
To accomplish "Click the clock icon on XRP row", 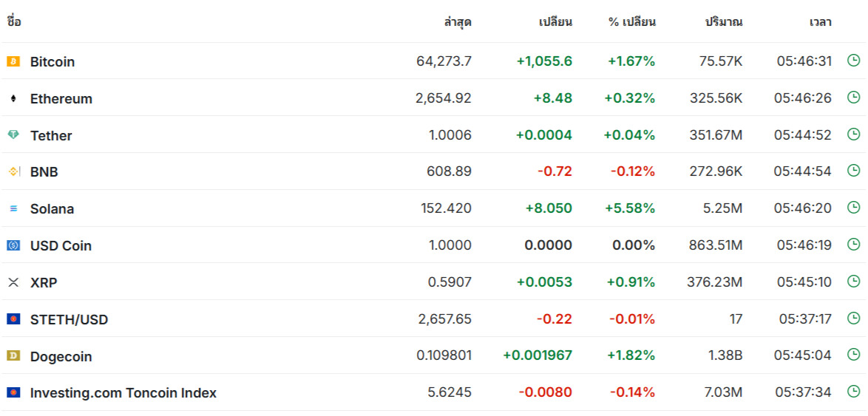I will 854,281.
